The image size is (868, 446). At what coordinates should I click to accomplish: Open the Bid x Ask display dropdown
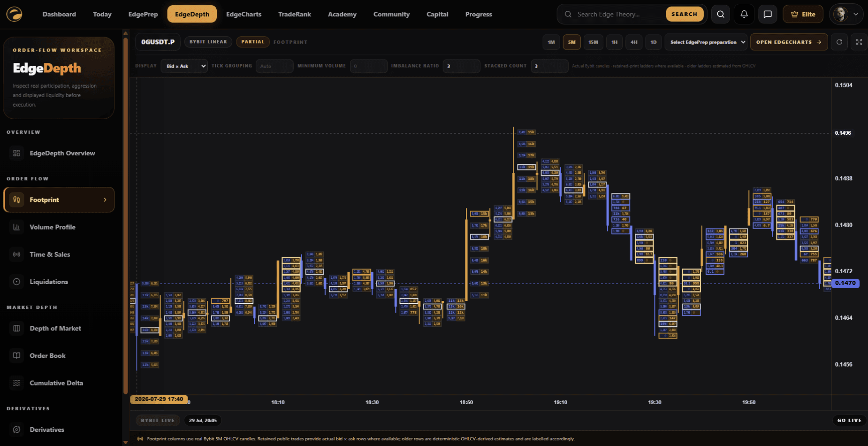pyautogui.click(x=184, y=66)
